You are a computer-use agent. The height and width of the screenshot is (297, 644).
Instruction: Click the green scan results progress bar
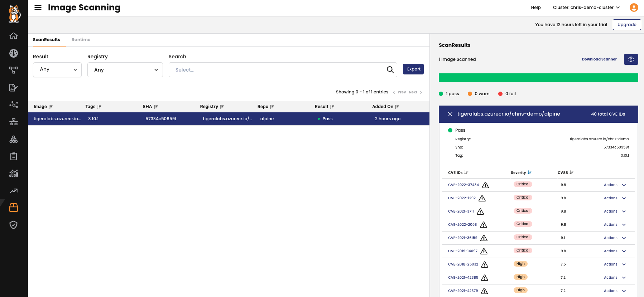(x=538, y=78)
